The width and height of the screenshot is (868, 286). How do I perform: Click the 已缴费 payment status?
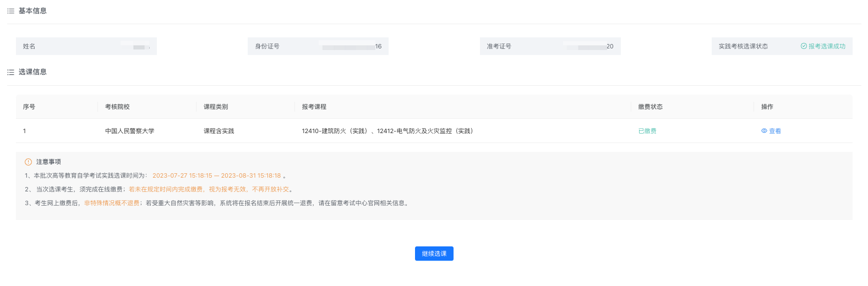click(647, 131)
